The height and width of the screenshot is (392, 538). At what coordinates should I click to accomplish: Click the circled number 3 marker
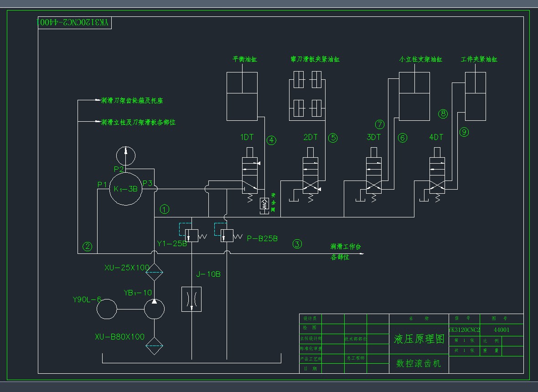point(297,244)
